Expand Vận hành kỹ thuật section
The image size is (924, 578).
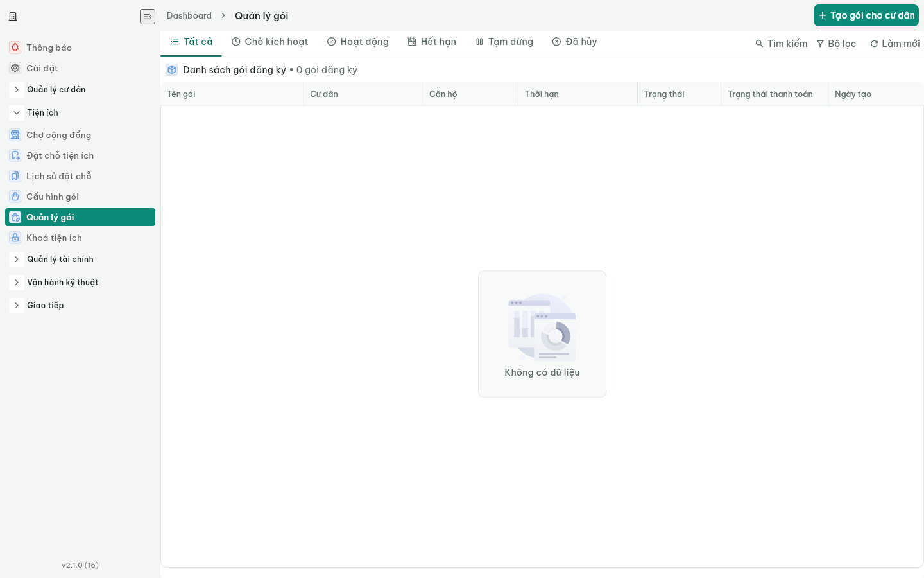coord(17,283)
